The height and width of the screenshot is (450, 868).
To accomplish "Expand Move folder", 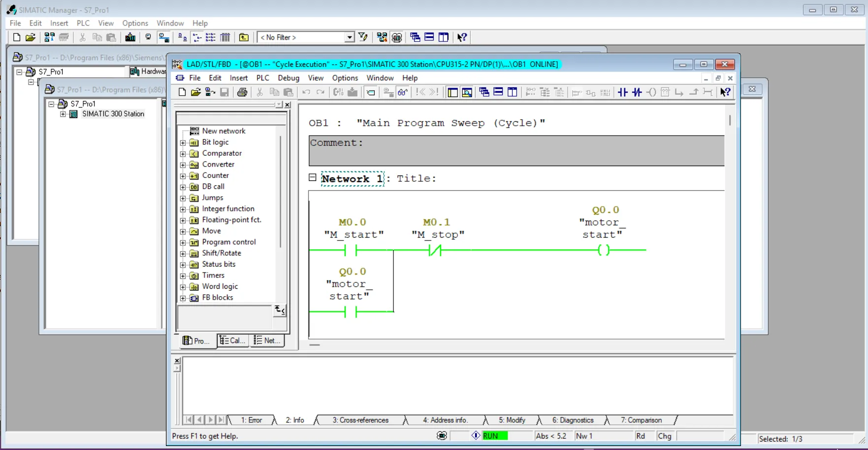I will [183, 232].
